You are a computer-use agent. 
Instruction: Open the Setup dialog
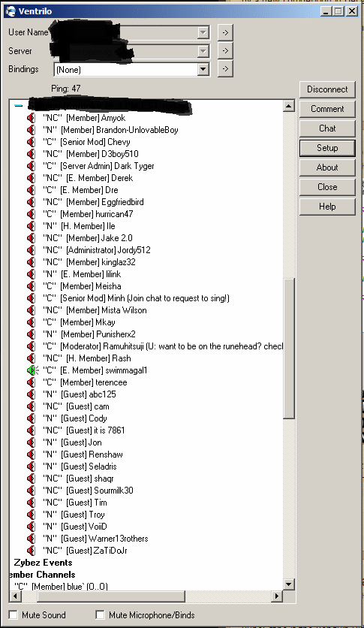tap(327, 148)
